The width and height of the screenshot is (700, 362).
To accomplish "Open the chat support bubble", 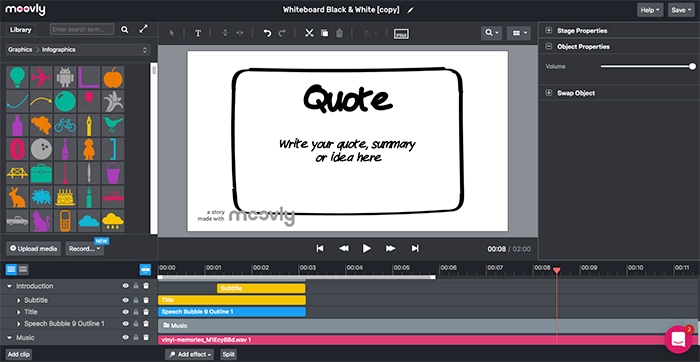I will coord(679,340).
